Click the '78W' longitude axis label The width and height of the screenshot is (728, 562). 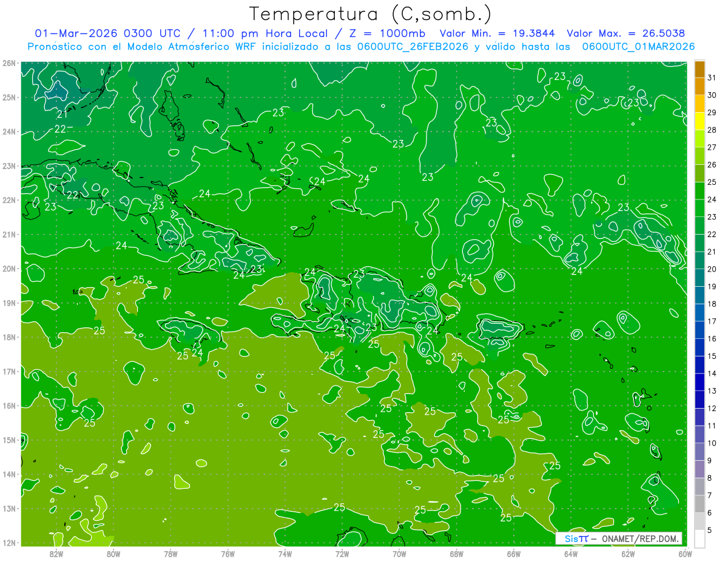[170, 554]
